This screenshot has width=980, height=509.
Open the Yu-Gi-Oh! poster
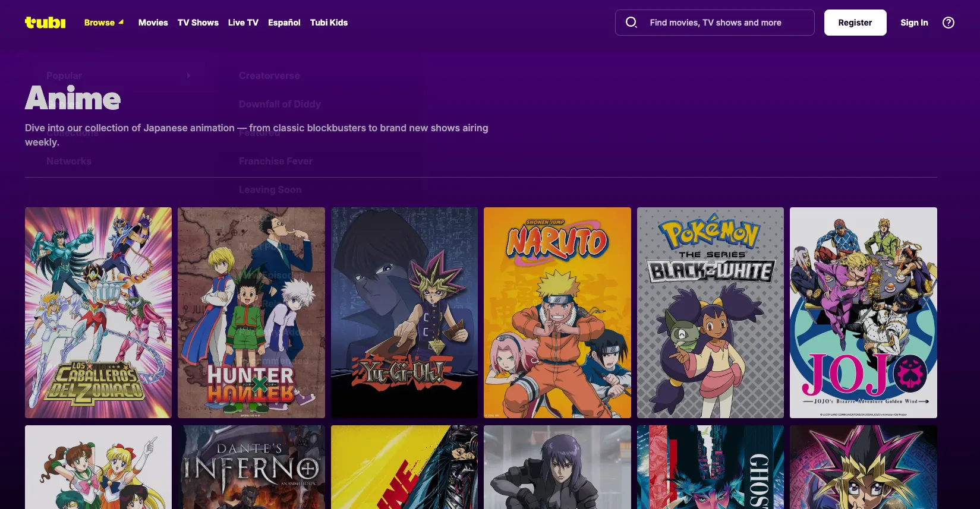(x=404, y=312)
